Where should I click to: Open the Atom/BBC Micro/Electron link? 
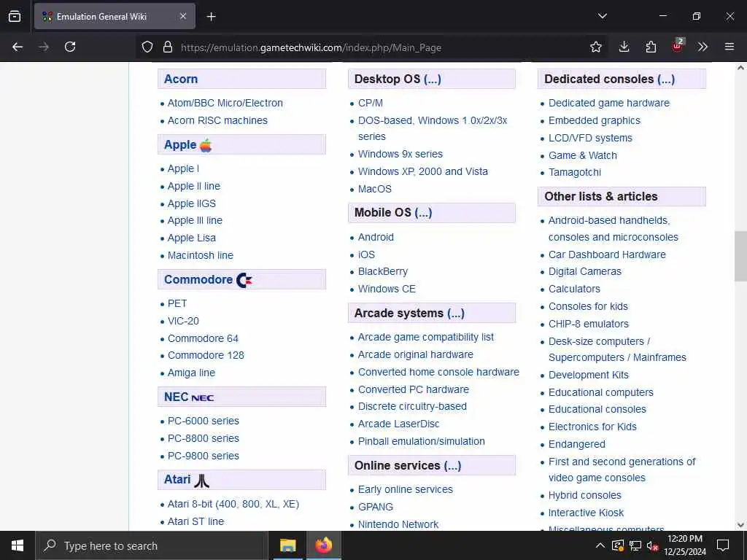[225, 103]
